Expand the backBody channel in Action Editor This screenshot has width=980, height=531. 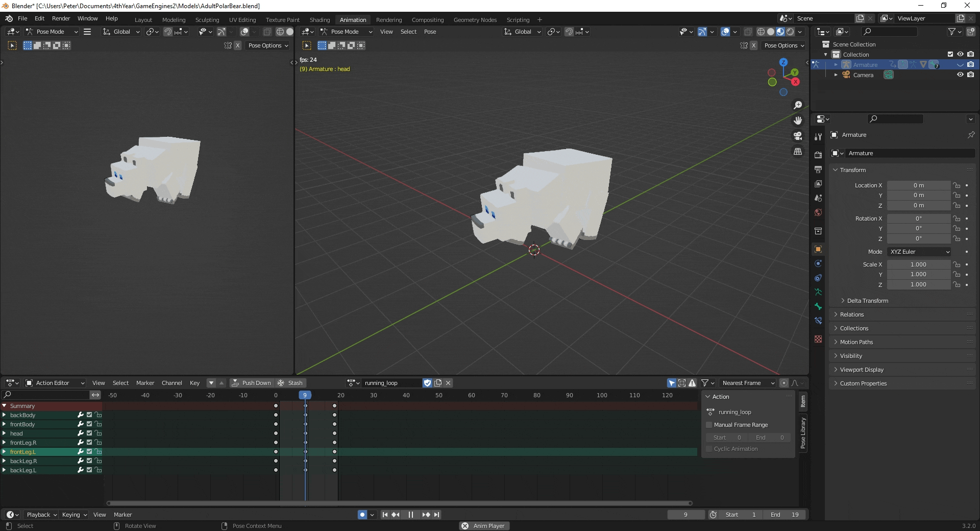click(x=5, y=415)
